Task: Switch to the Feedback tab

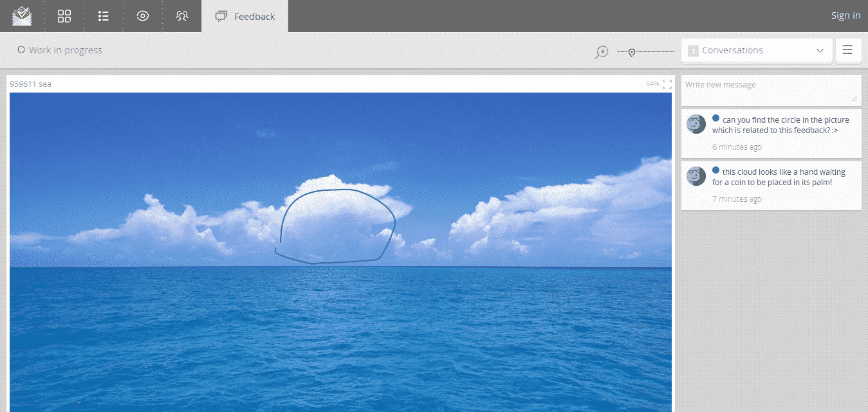Action: [245, 16]
